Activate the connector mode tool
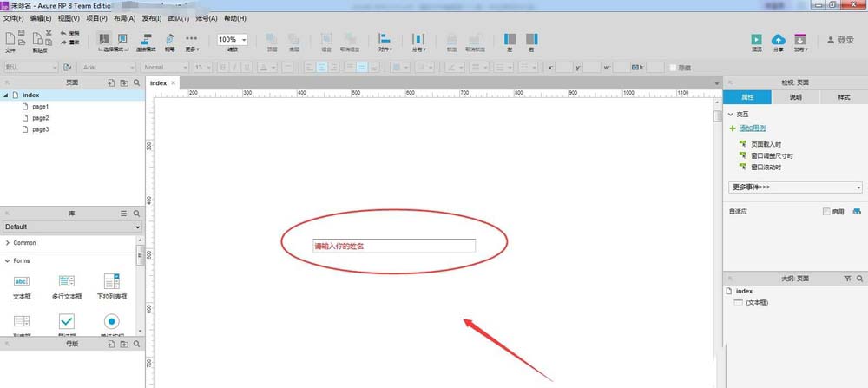 tap(147, 39)
